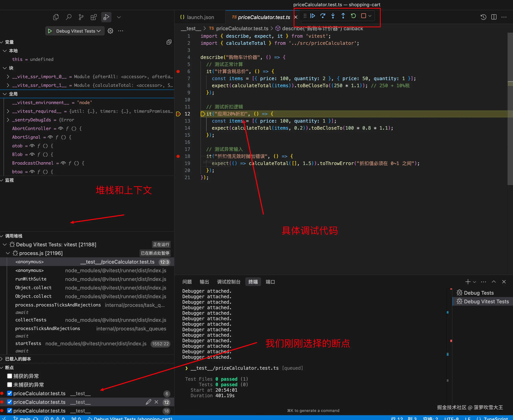513x420 pixels.
Task: Open launch.json via the gear icon
Action: [x=110, y=31]
